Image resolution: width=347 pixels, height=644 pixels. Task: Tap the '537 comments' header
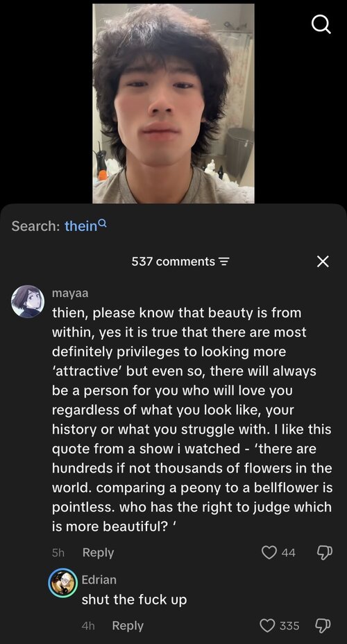[x=173, y=262]
